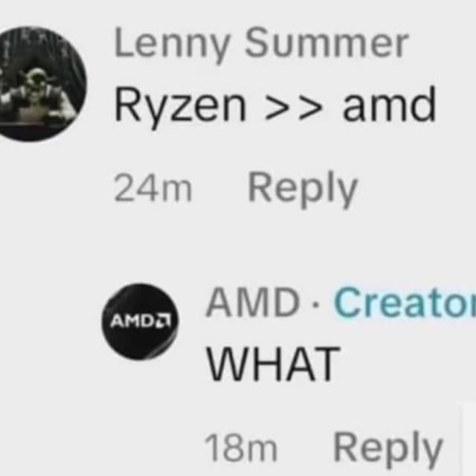Click the Creator badge next to AMD
Screen dimensions: 476x476
point(405,303)
